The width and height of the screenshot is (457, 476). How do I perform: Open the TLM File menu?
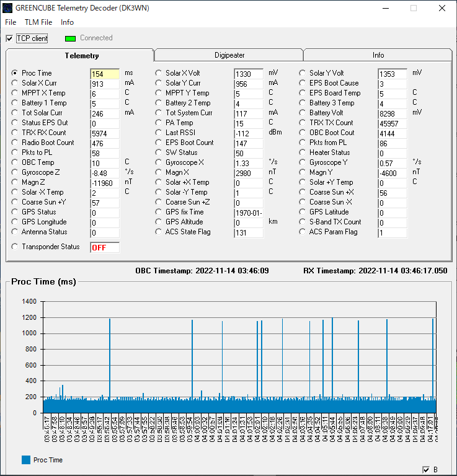pyautogui.click(x=38, y=22)
